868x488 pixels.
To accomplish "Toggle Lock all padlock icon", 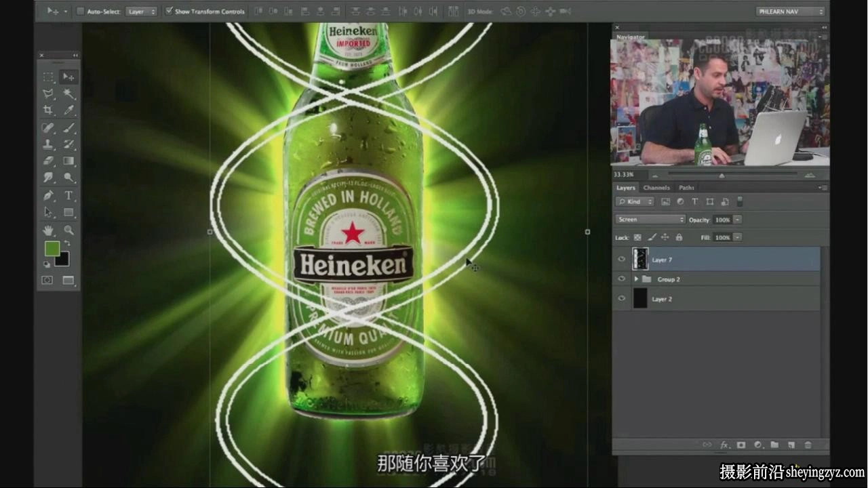I will pos(679,237).
